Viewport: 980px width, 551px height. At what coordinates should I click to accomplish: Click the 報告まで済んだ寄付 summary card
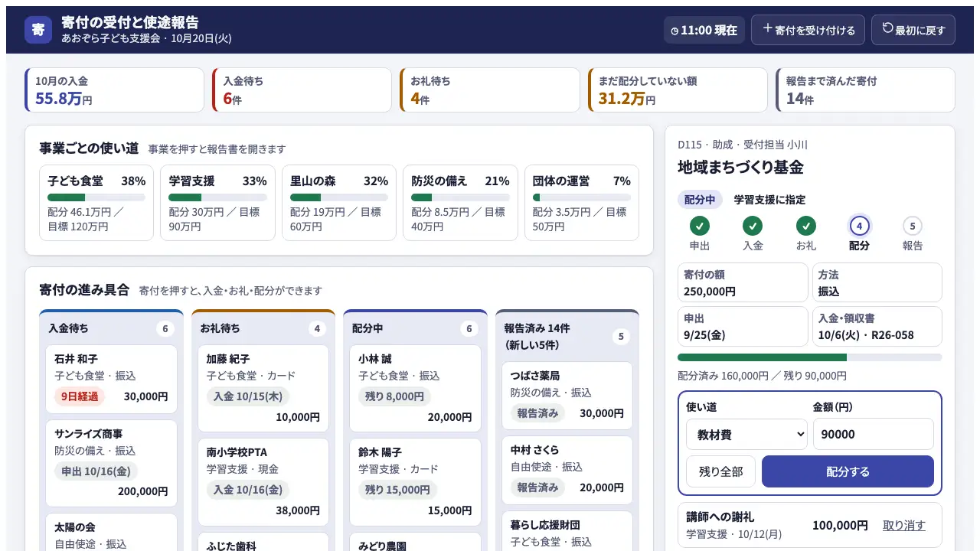865,90
